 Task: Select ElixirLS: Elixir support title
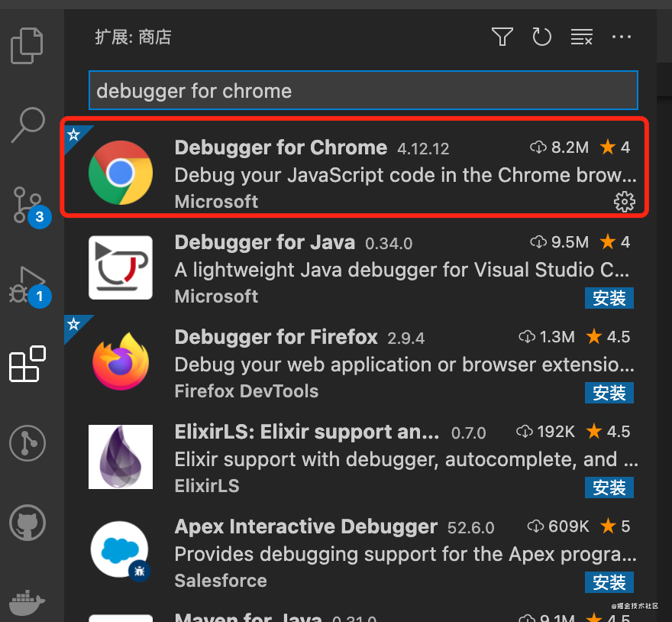306,432
